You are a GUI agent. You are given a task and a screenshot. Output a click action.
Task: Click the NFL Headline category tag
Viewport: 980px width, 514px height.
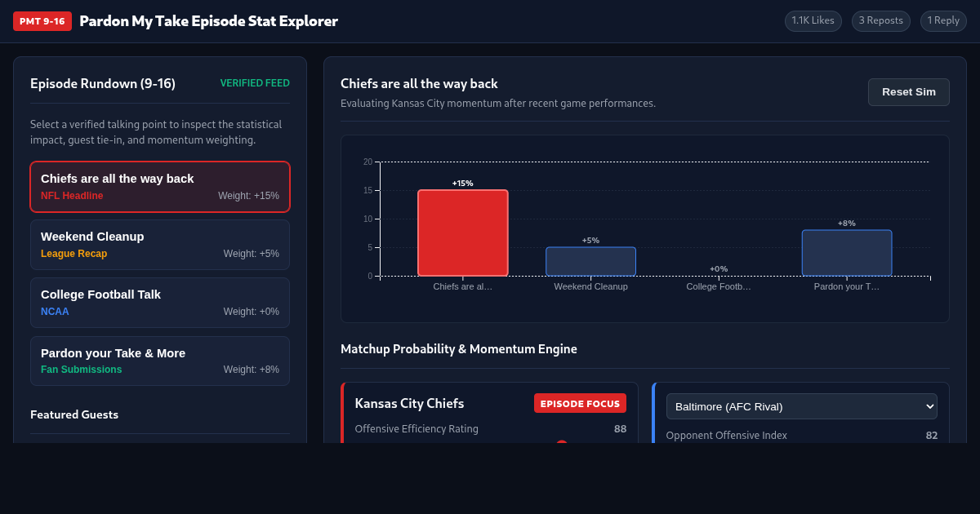point(72,196)
